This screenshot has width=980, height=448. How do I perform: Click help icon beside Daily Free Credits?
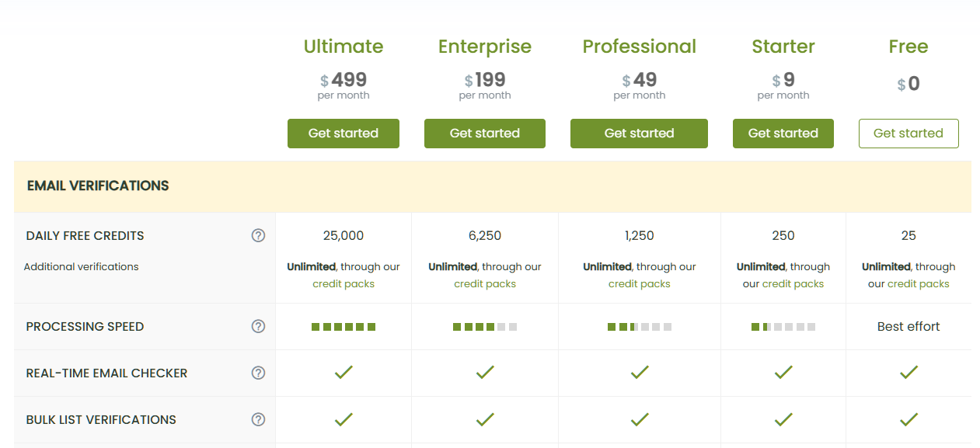click(x=259, y=236)
